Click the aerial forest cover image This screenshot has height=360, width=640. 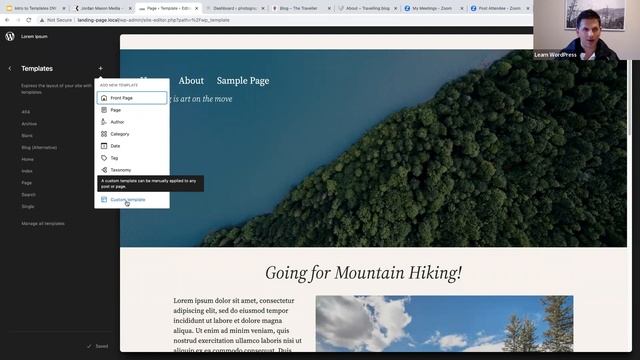373,148
